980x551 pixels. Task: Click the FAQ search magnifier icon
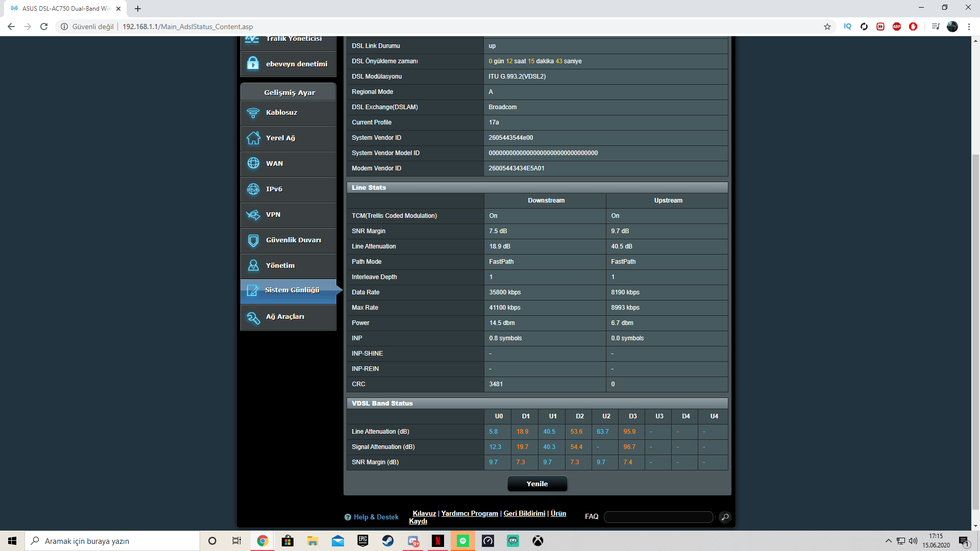tap(724, 517)
